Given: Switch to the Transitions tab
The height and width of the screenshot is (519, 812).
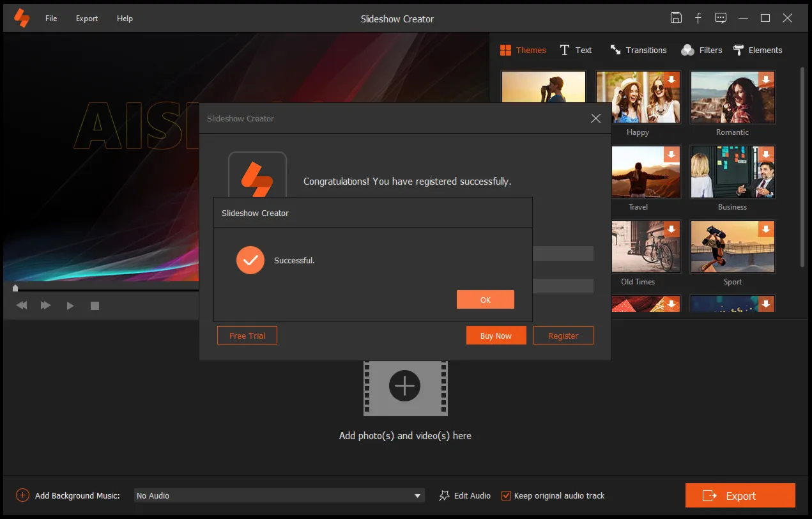Looking at the screenshot, I should click(x=638, y=50).
